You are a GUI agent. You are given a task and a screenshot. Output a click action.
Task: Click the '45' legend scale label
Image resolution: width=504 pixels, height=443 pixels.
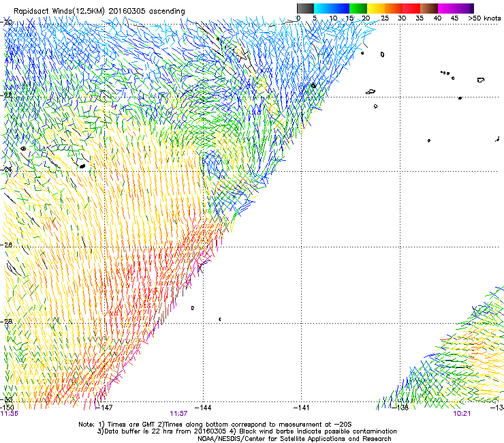click(x=454, y=18)
